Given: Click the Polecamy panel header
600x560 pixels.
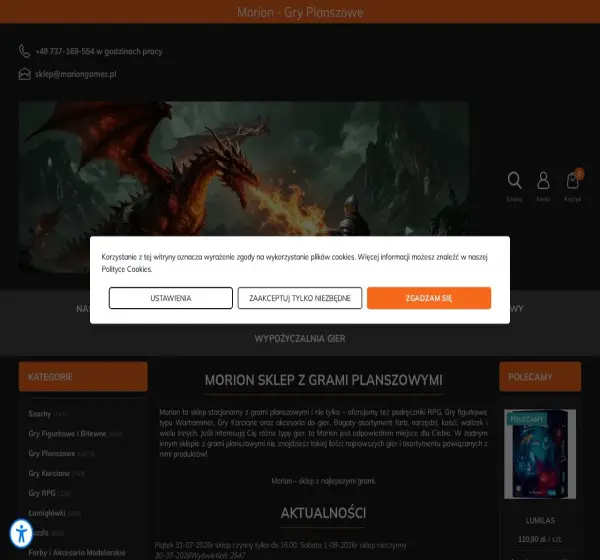Looking at the screenshot, I should pyautogui.click(x=540, y=377).
